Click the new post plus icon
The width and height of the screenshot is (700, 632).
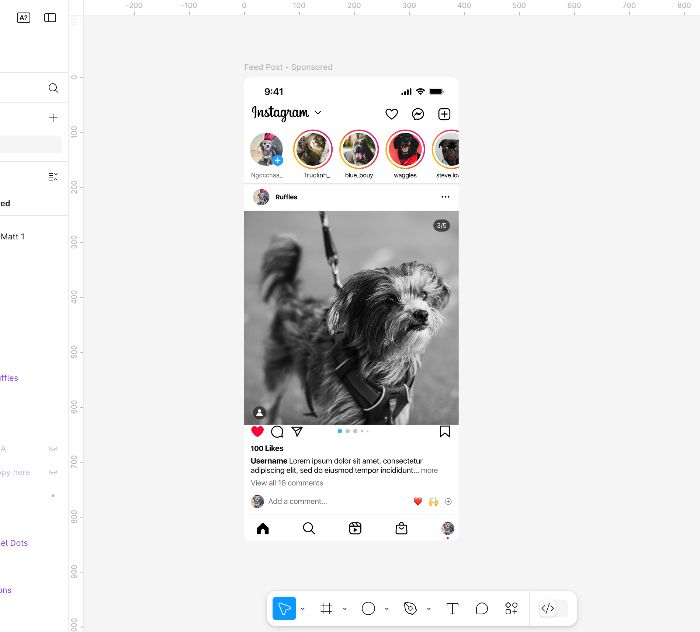coord(444,114)
